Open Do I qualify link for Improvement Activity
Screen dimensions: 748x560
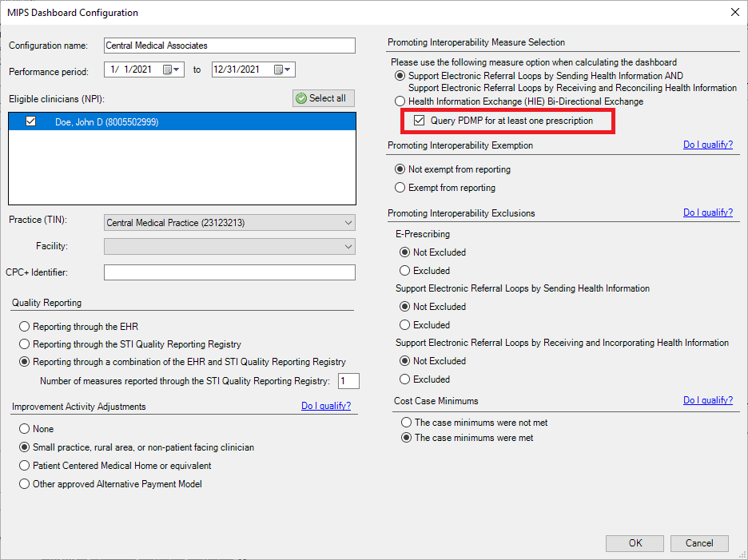pyautogui.click(x=326, y=406)
